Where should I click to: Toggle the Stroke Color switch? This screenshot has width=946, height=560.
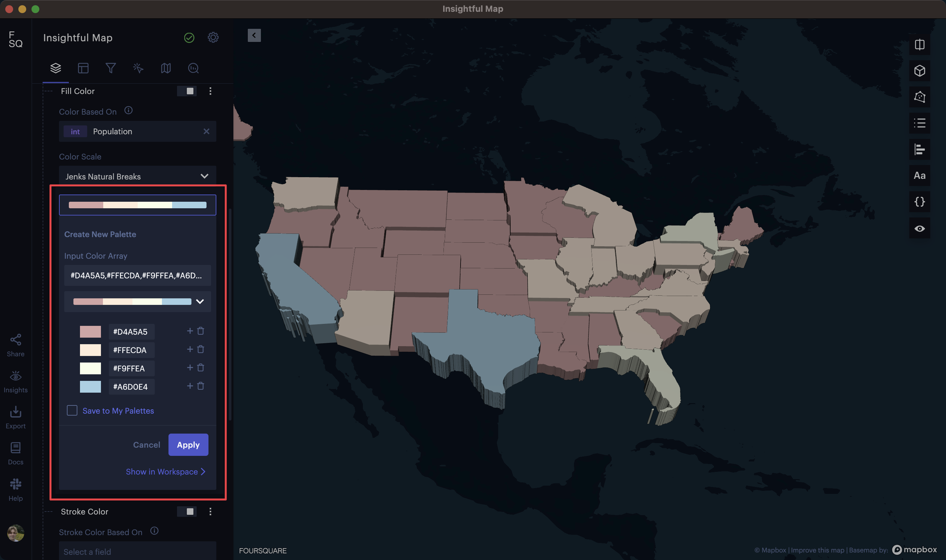click(x=187, y=512)
